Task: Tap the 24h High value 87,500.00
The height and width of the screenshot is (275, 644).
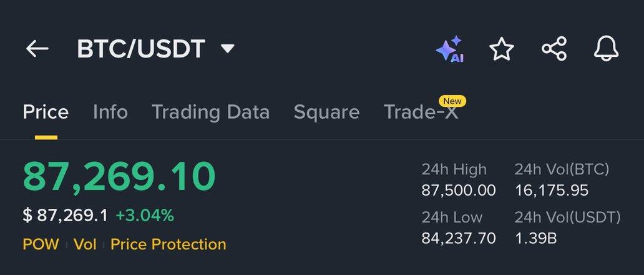Action: pyautogui.click(x=459, y=190)
